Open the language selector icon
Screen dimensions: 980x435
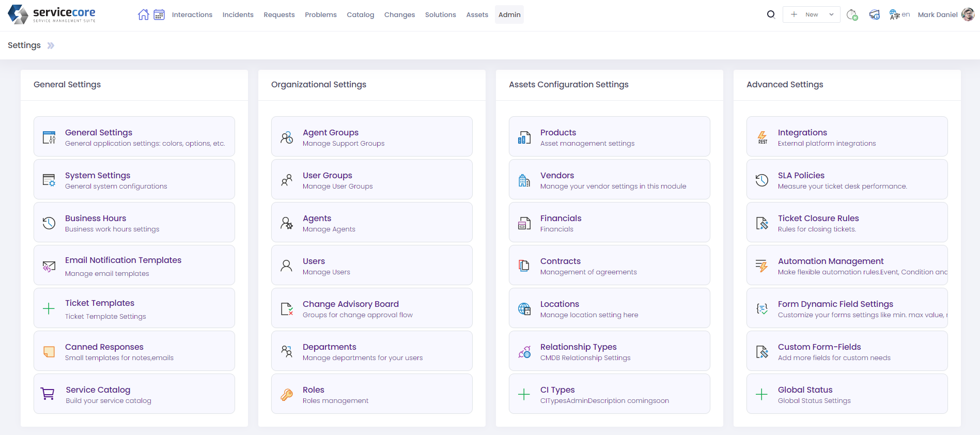coord(899,14)
